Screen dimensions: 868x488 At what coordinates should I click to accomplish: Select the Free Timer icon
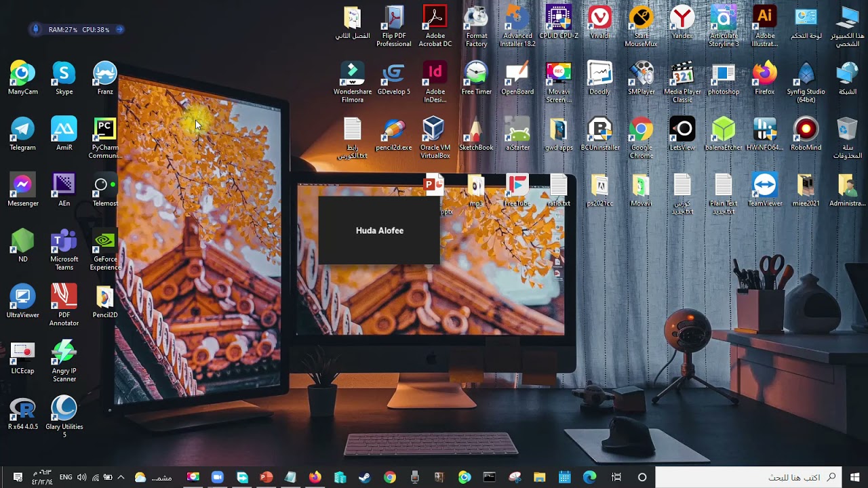[476, 78]
